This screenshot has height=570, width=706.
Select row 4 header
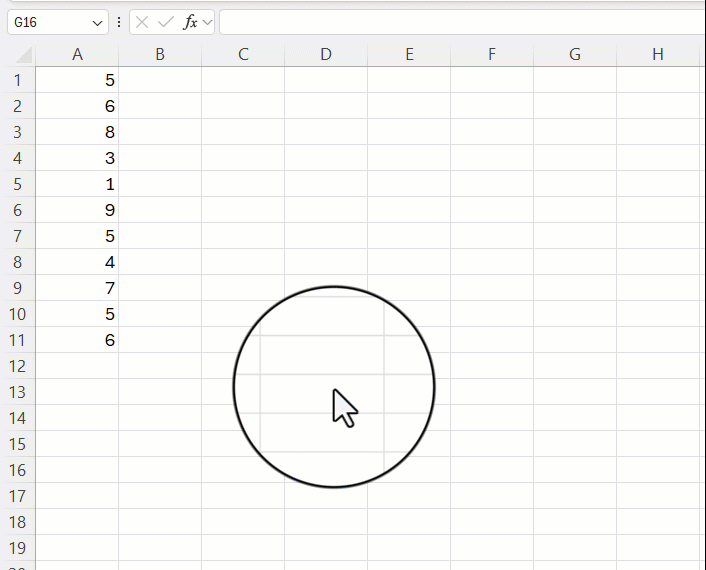click(18, 158)
